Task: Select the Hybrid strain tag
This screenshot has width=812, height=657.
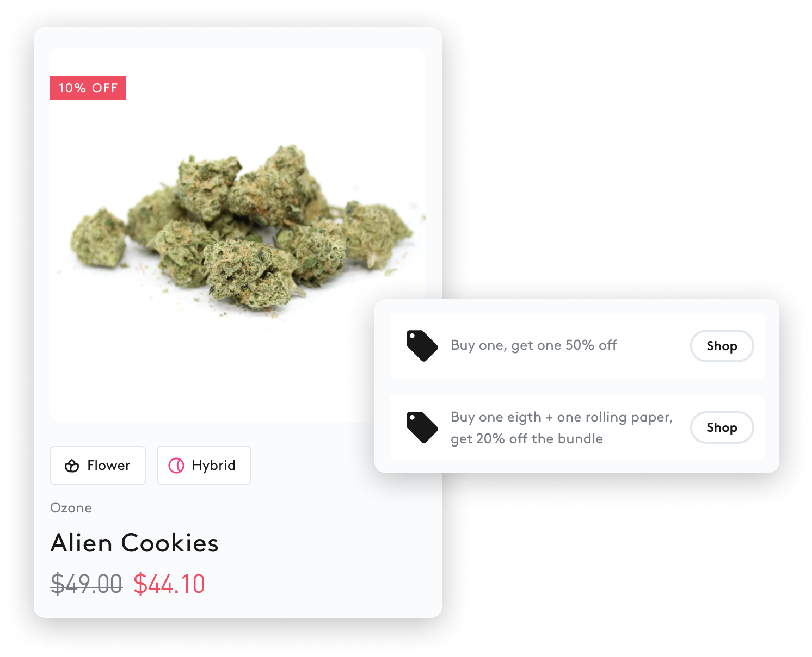Action: pos(204,466)
